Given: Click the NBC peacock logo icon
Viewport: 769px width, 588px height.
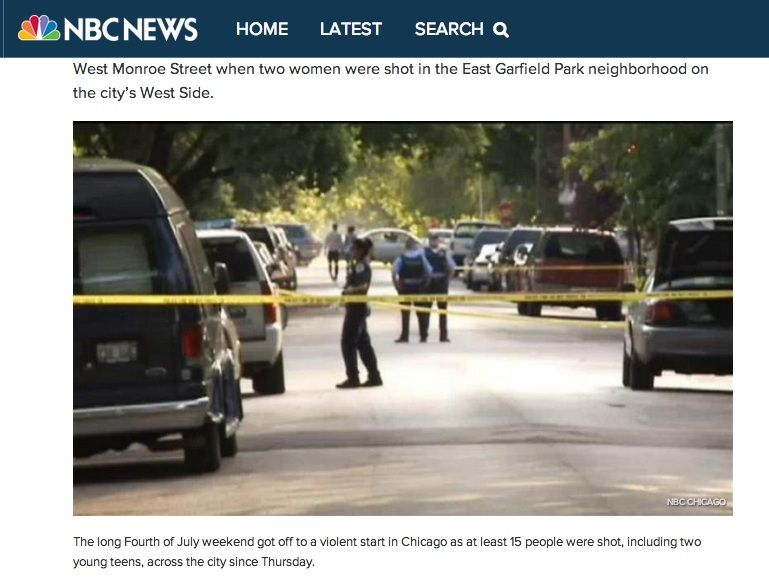Looking at the screenshot, I should (x=39, y=28).
